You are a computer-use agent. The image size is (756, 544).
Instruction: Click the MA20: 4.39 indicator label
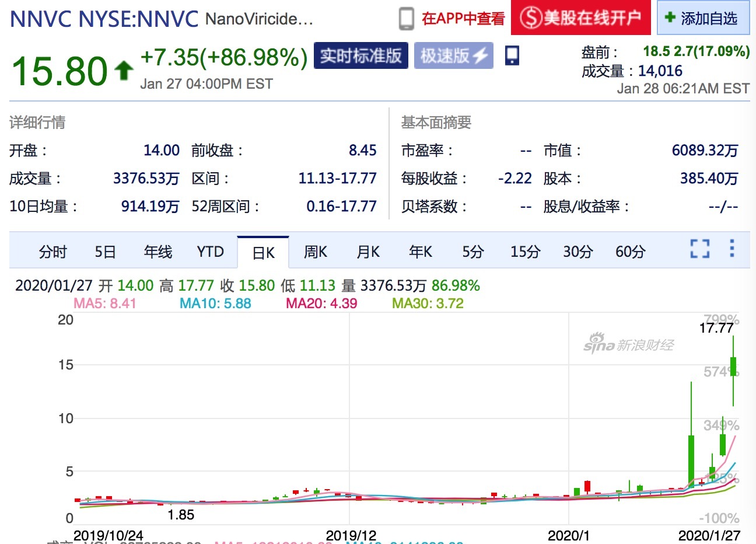click(321, 304)
